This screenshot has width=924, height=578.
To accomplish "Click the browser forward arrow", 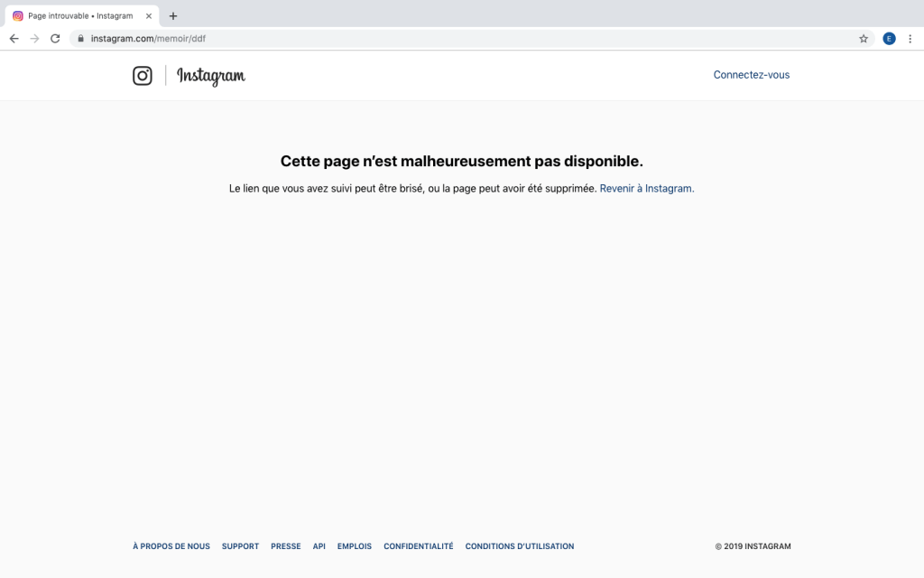I will [34, 39].
